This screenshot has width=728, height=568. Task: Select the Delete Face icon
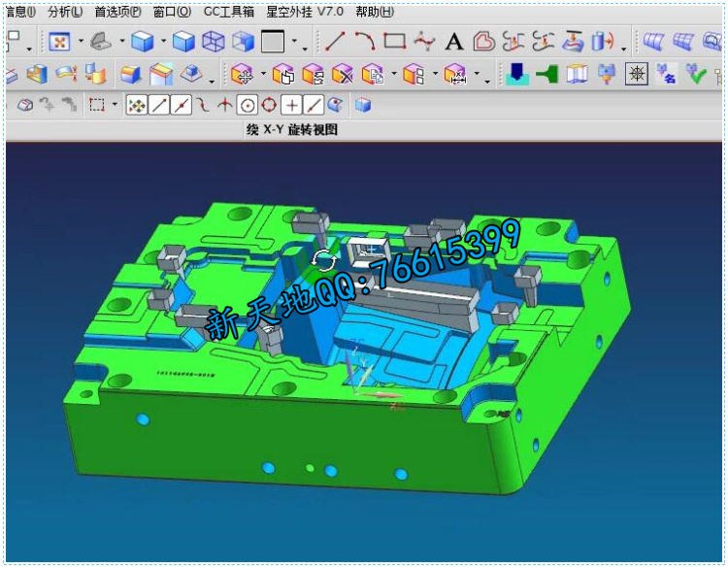[x=343, y=74]
